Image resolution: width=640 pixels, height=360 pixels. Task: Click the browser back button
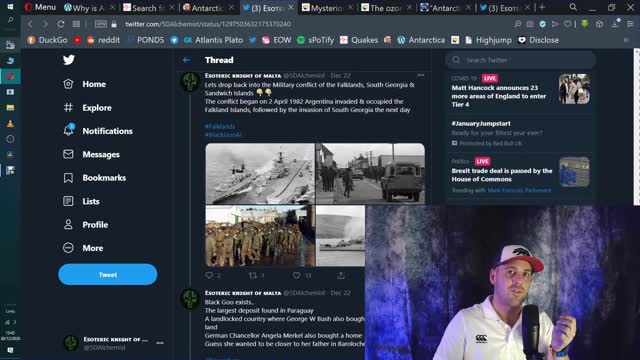[x=30, y=24]
